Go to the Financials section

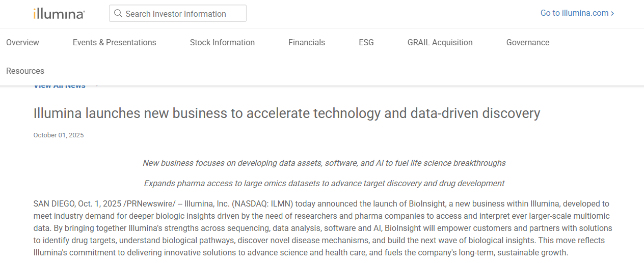pyautogui.click(x=306, y=43)
